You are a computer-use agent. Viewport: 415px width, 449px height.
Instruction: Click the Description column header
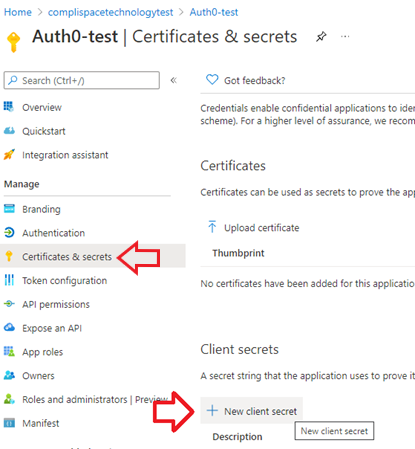coord(237,437)
